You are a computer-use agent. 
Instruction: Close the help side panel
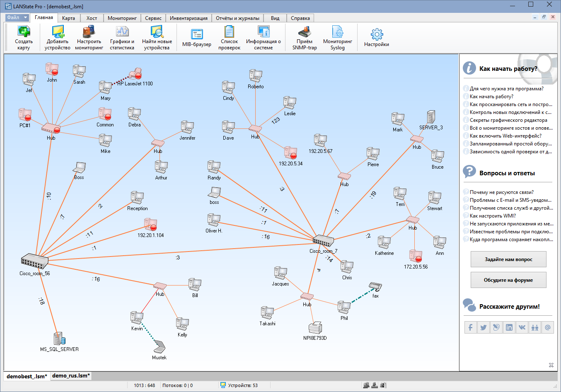551,365
